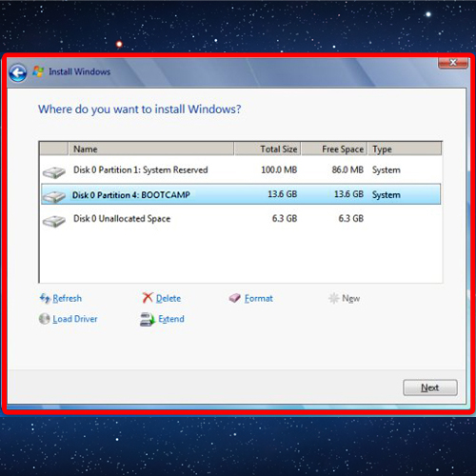Click the drive icon for BOOTCAMP partition
Image resolution: width=476 pixels, height=476 pixels.
pos(54,197)
